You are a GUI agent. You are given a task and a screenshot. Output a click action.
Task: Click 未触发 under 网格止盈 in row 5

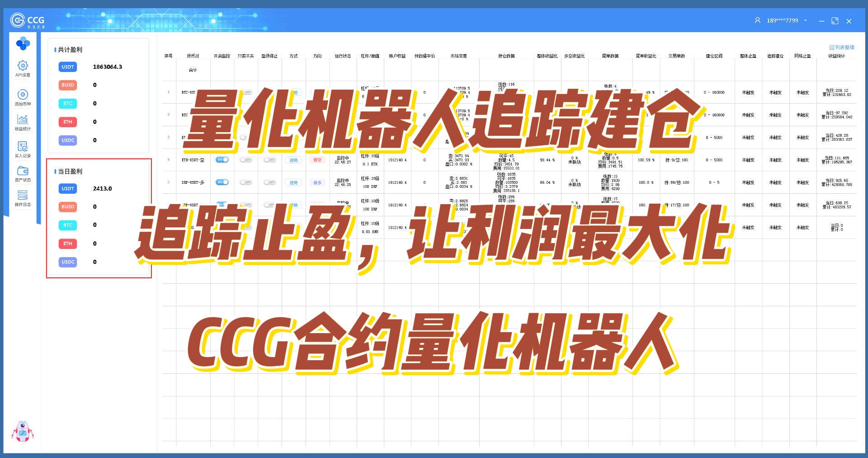(x=802, y=183)
